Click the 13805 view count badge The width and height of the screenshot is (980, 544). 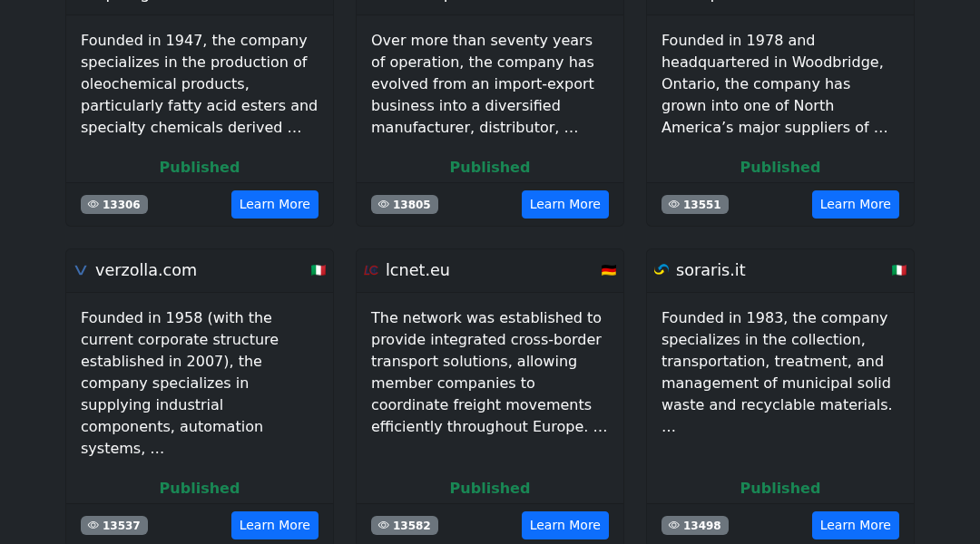[405, 204]
